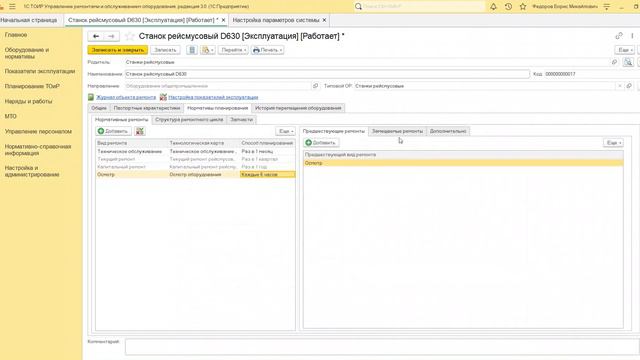
Task: Click icon before Настройка показателей эксплуатации
Action: pyautogui.click(x=163, y=97)
